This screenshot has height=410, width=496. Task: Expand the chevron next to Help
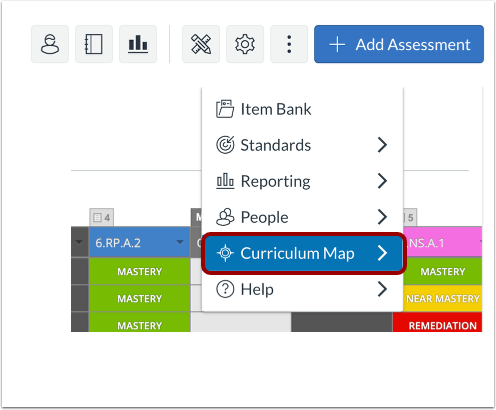point(382,289)
